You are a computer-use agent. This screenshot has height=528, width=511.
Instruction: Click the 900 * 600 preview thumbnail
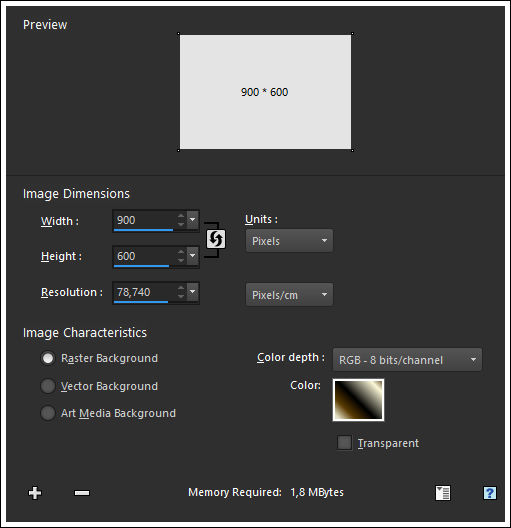pyautogui.click(x=265, y=92)
